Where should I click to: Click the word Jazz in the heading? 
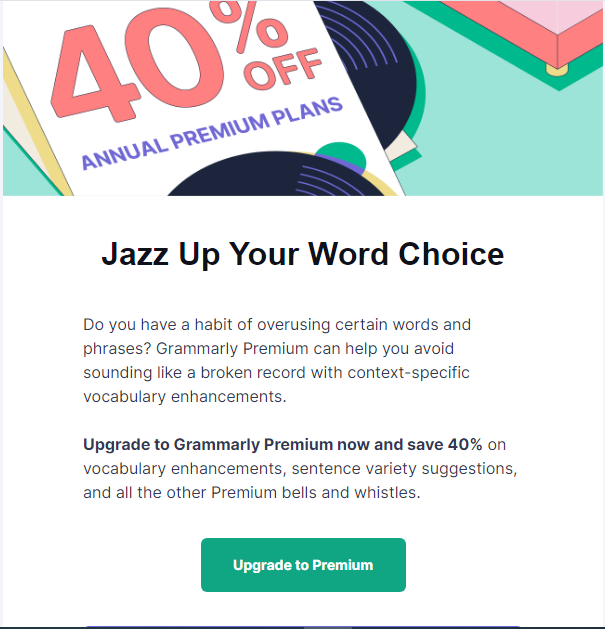135,254
